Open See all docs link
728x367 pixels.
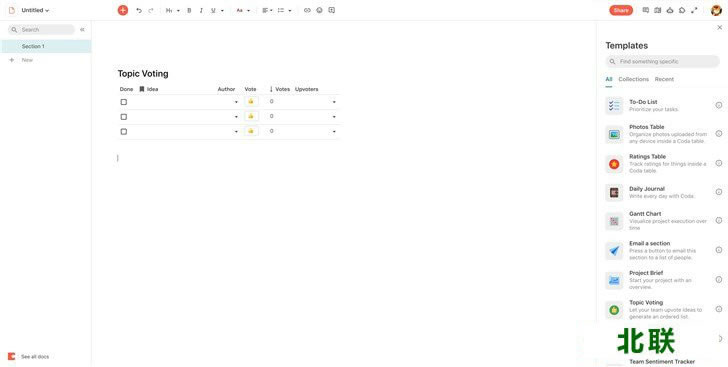point(35,357)
